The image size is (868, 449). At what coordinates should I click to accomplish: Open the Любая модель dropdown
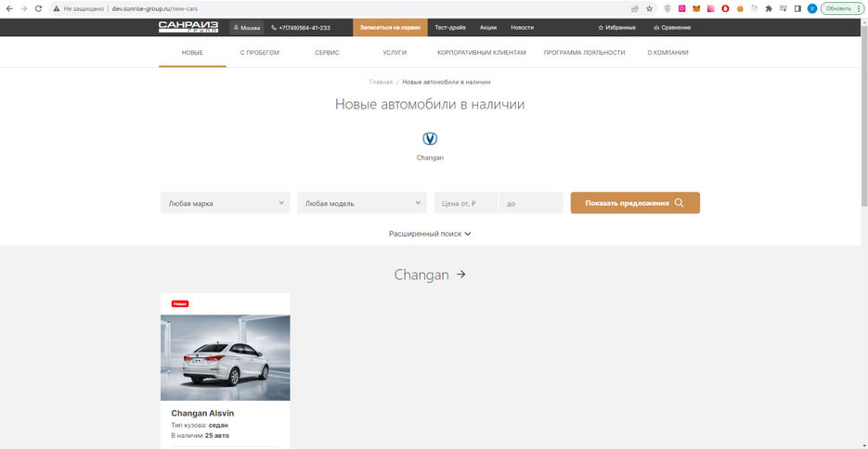click(362, 203)
